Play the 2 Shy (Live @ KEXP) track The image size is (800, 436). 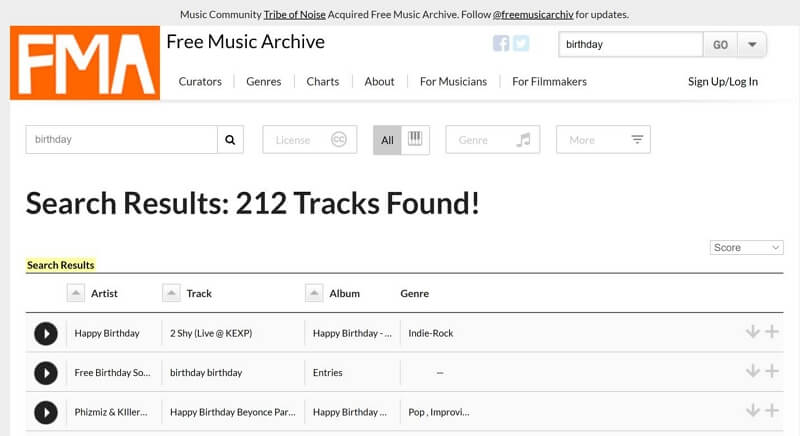(x=46, y=334)
